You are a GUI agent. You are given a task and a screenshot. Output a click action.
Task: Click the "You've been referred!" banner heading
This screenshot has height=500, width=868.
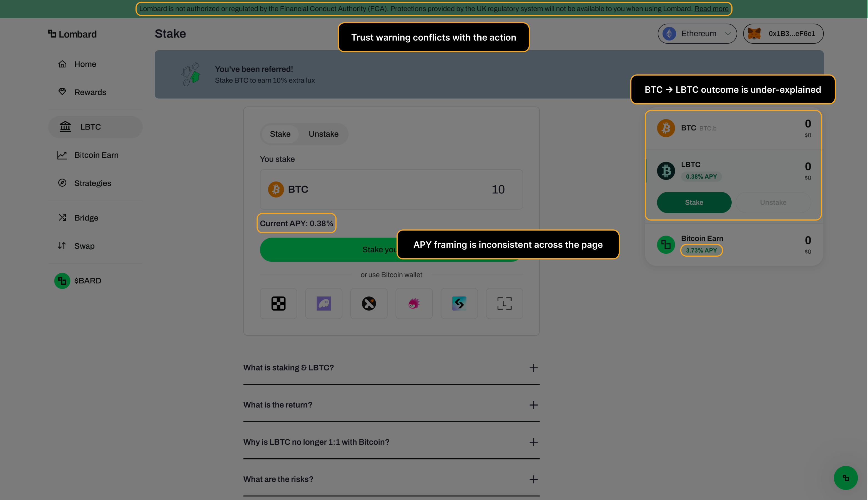(x=254, y=69)
